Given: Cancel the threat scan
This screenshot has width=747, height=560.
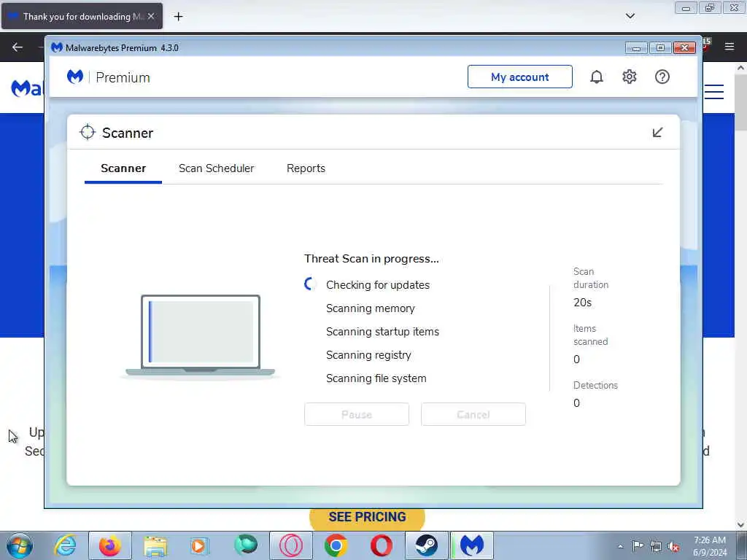Looking at the screenshot, I should tap(473, 414).
